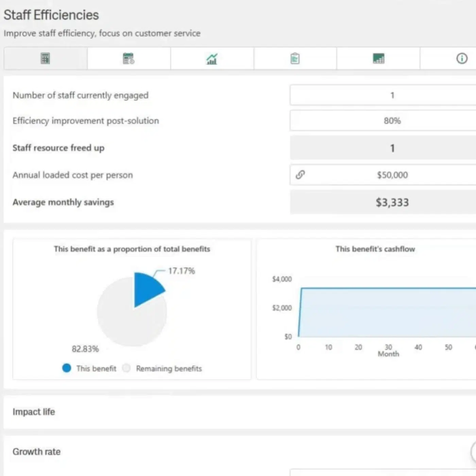Viewport: 476px width, 476px height.
Task: Click the efficiency improvement 80% field
Action: tap(392, 121)
